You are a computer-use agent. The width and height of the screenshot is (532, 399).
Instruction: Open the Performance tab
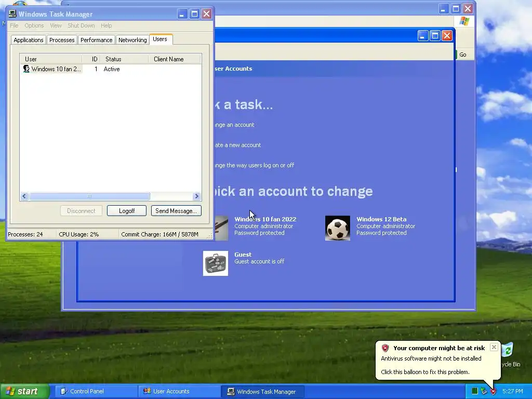pos(96,39)
